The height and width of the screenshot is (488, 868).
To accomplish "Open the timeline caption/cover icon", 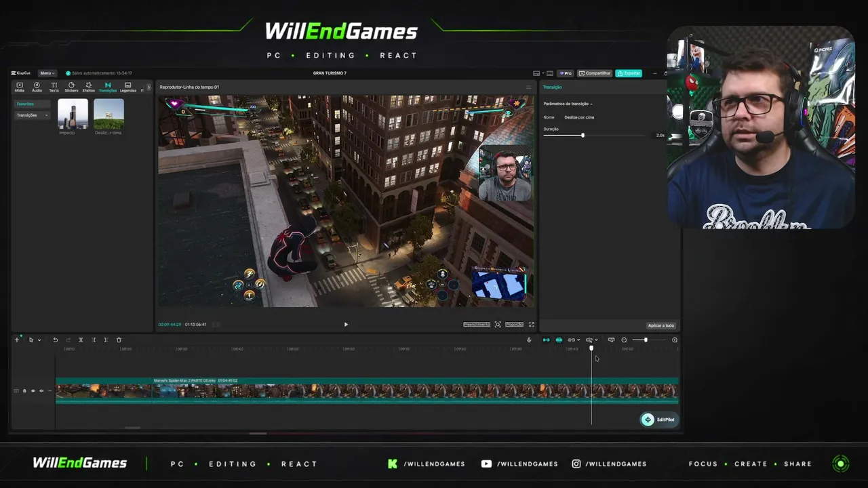I will [x=611, y=340].
